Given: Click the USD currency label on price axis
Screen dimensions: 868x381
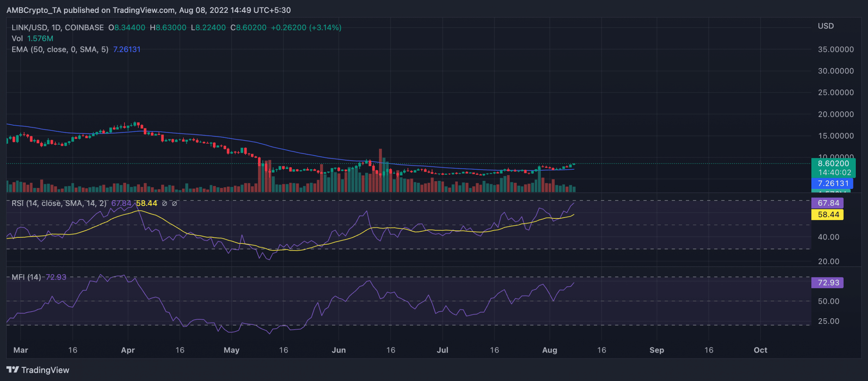Looking at the screenshot, I should click(826, 26).
